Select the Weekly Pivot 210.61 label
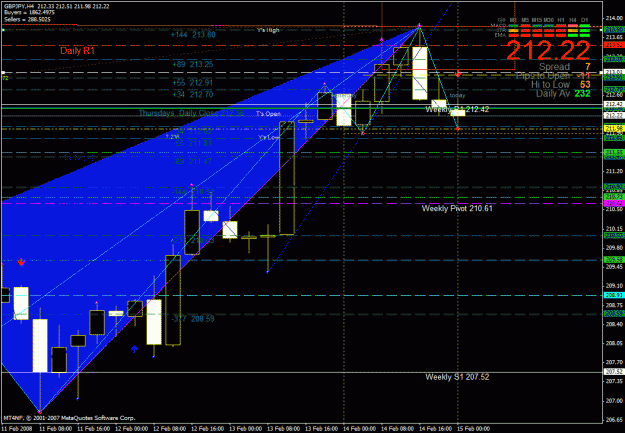Screen dimensions: 625x433 click(x=457, y=209)
